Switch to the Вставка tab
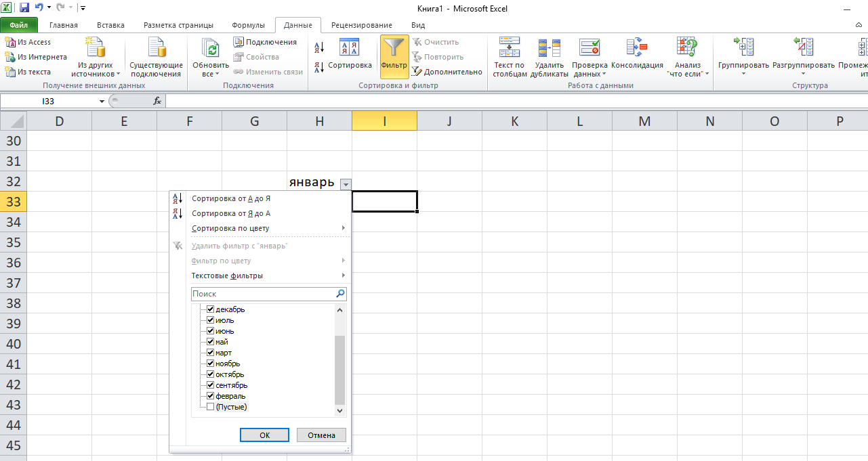868x461 pixels. coord(110,25)
